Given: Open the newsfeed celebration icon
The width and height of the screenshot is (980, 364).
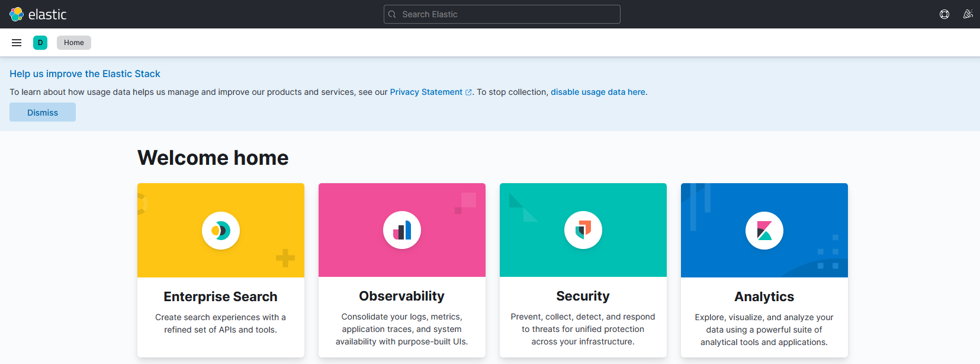Looking at the screenshot, I should click(x=968, y=14).
